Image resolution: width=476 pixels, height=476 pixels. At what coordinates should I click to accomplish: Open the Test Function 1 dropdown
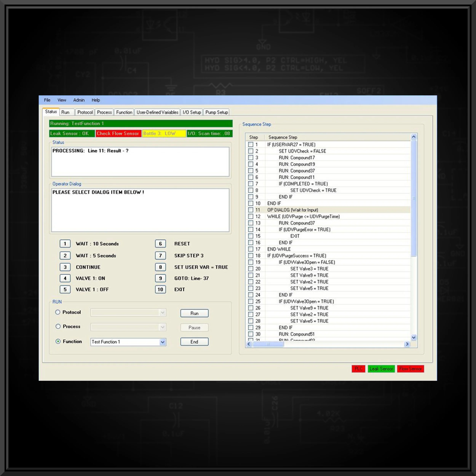pos(162,342)
